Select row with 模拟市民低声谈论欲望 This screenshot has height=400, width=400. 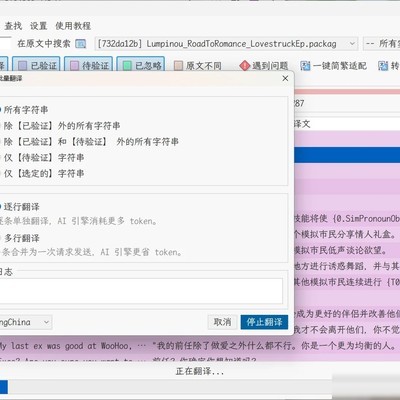347,250
